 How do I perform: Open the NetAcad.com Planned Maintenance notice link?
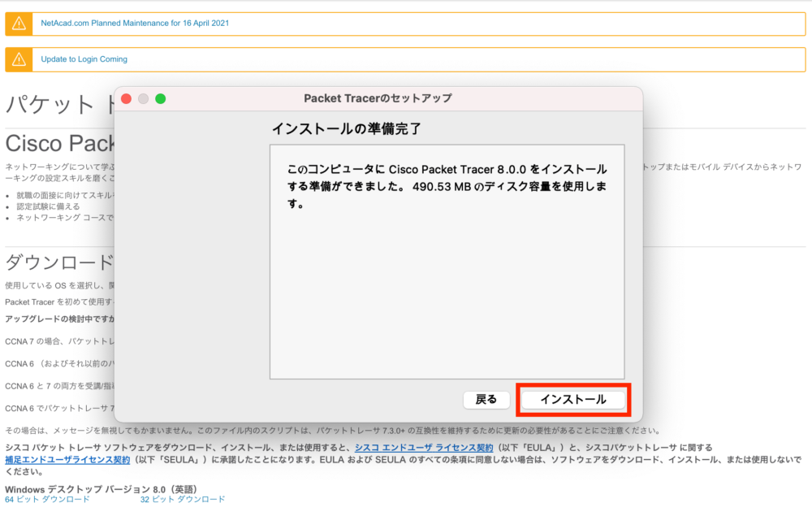pyautogui.click(x=135, y=24)
